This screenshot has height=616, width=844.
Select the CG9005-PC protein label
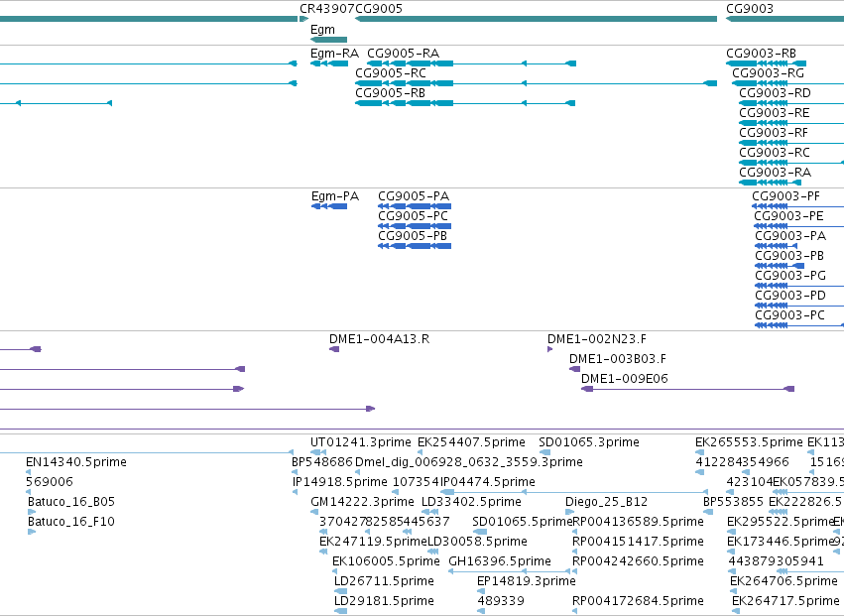coord(413,216)
